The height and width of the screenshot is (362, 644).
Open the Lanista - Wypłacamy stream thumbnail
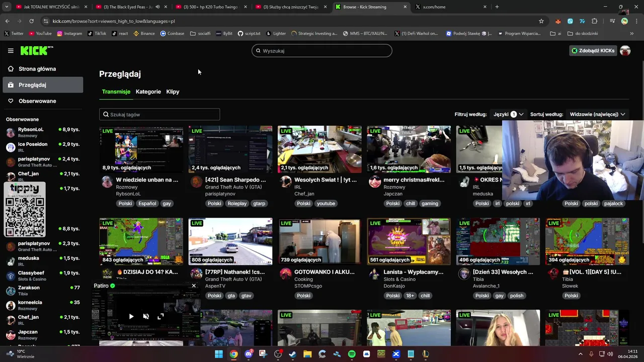(409, 241)
